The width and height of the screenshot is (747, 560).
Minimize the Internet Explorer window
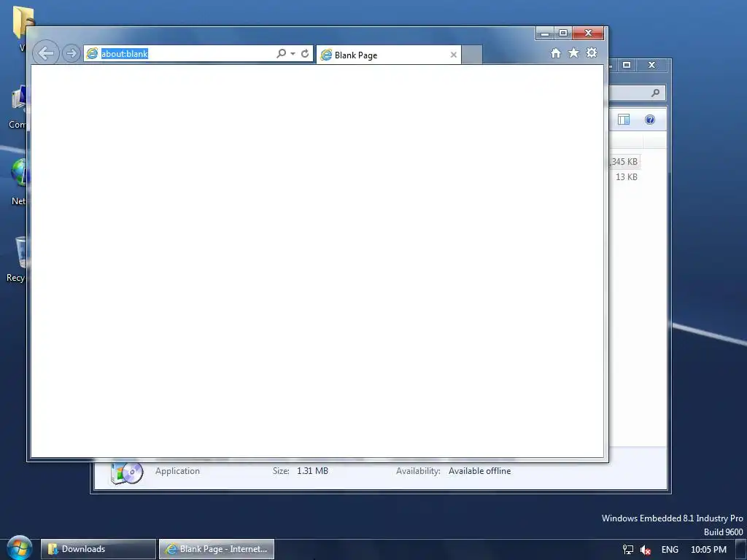tap(544, 34)
